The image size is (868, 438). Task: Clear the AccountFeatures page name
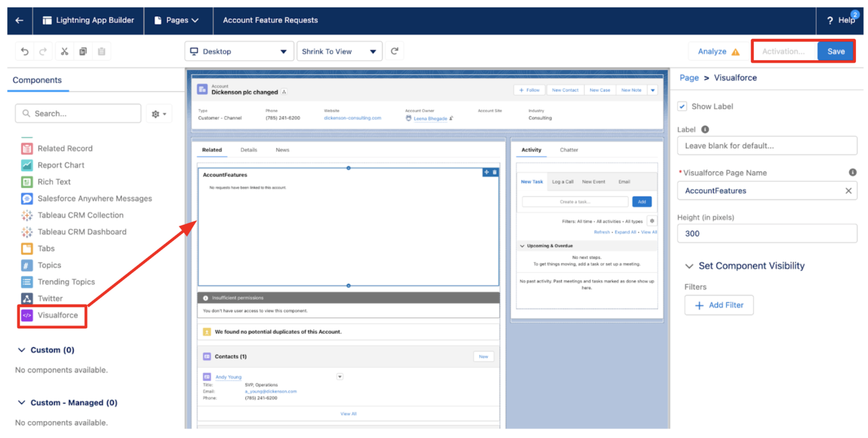tap(848, 191)
